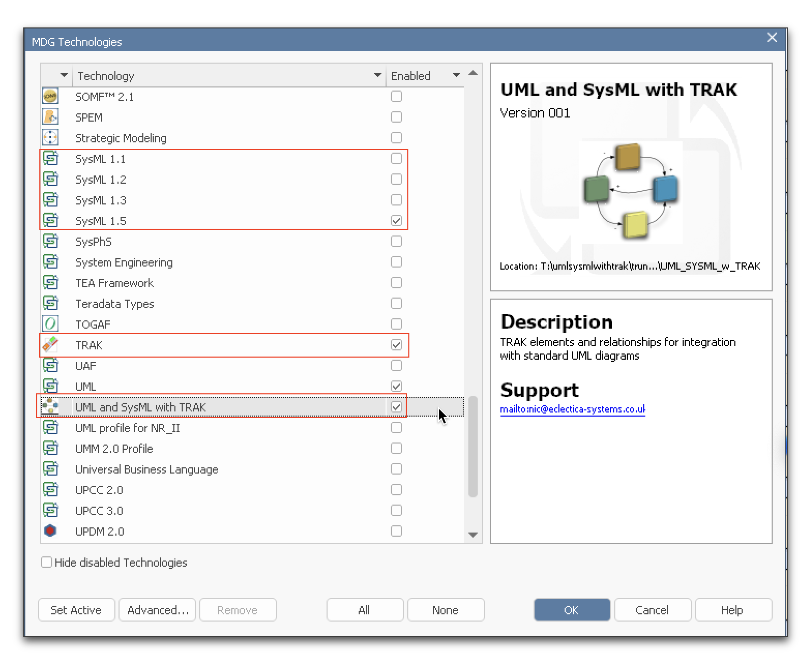812x664 pixels.
Task: Uncheck the UML enabled checkbox
Action: pyautogui.click(x=396, y=386)
